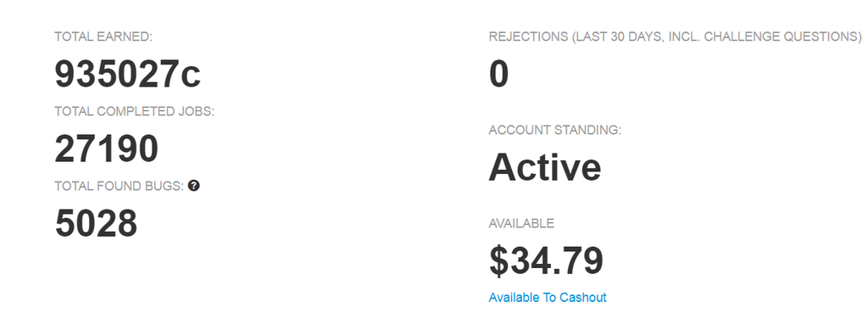Viewport: 868px width, 319px height.
Task: Click the word Cashout in blue link
Action: pyautogui.click(x=583, y=298)
